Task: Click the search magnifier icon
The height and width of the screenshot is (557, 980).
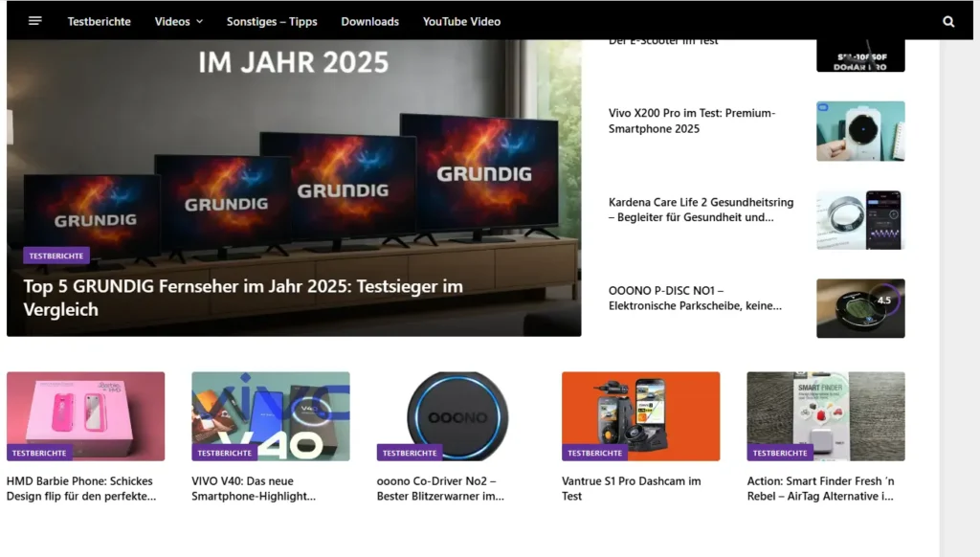Action: click(x=947, y=20)
